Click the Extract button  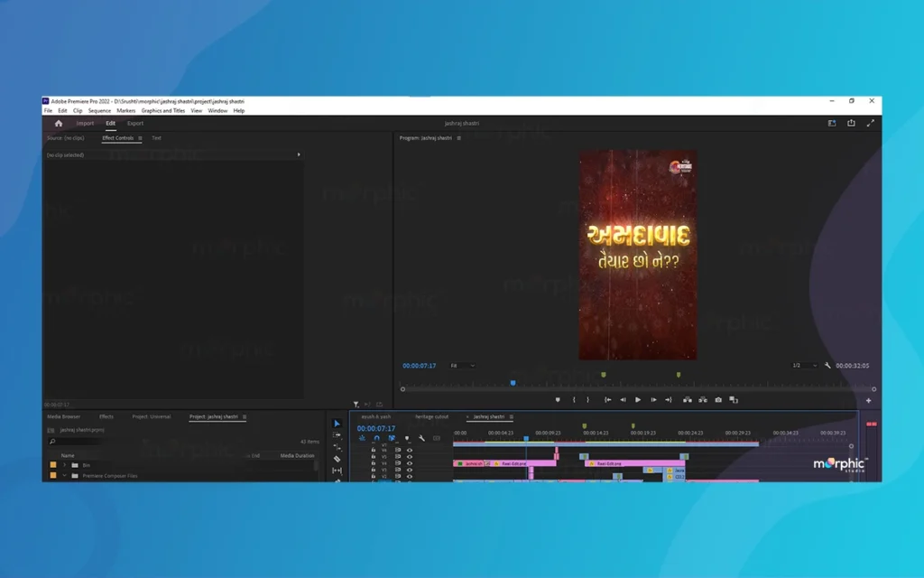(x=702, y=400)
